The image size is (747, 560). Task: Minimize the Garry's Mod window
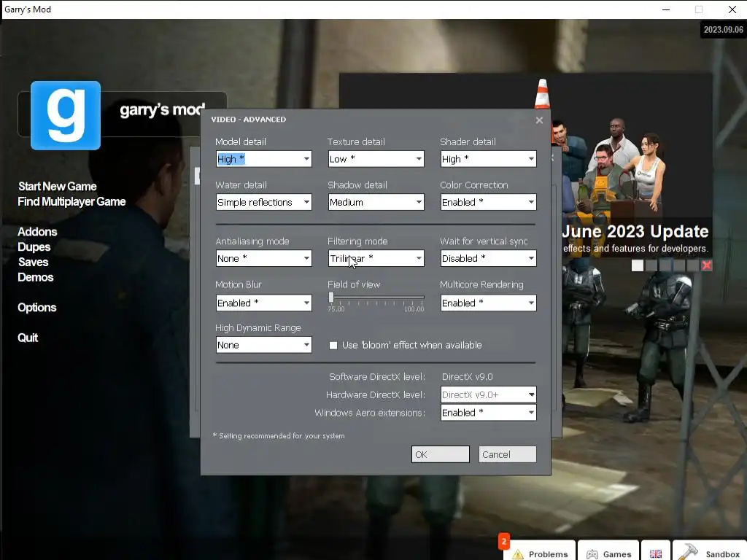(666, 9)
